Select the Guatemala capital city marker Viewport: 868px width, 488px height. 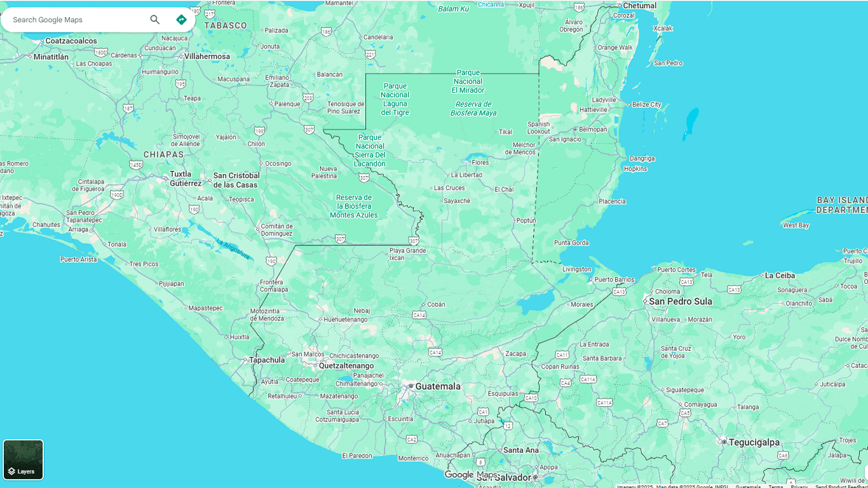tap(411, 386)
